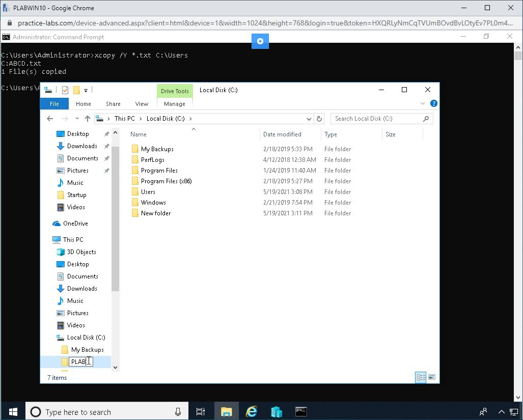Click the search magnifier icon

click(426, 119)
